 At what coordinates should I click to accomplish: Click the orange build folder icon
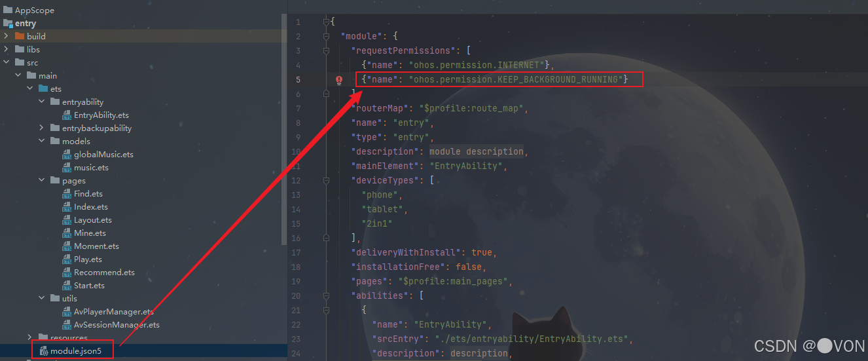[20, 36]
